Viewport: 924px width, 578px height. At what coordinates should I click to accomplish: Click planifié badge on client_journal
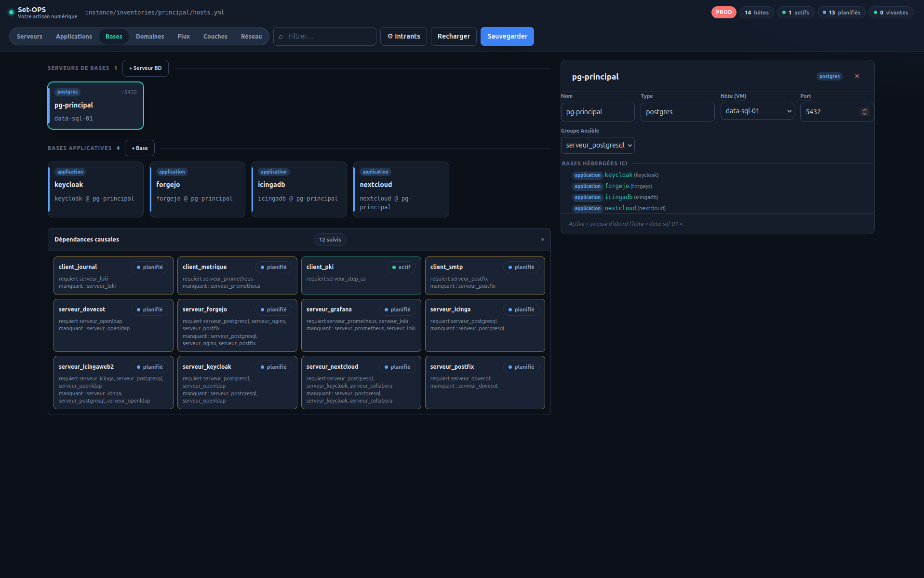[150, 267]
